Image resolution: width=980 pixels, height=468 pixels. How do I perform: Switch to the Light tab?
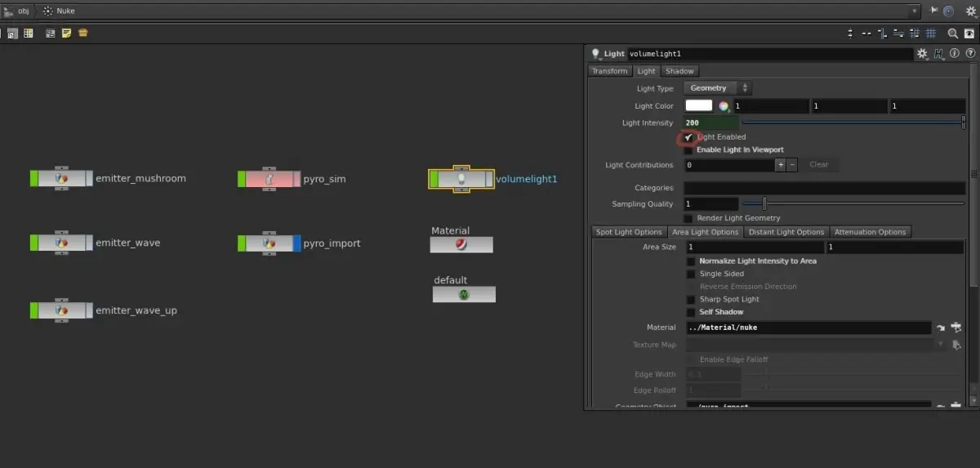pyautogui.click(x=646, y=71)
